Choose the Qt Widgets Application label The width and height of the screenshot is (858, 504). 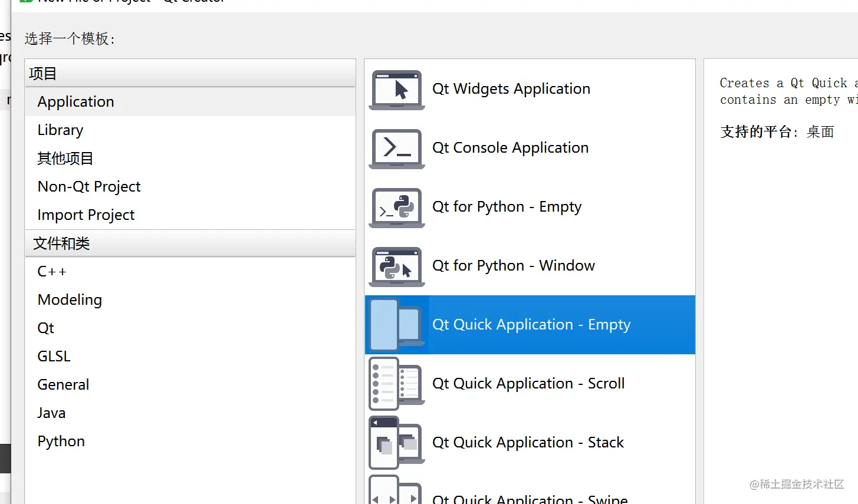511,89
